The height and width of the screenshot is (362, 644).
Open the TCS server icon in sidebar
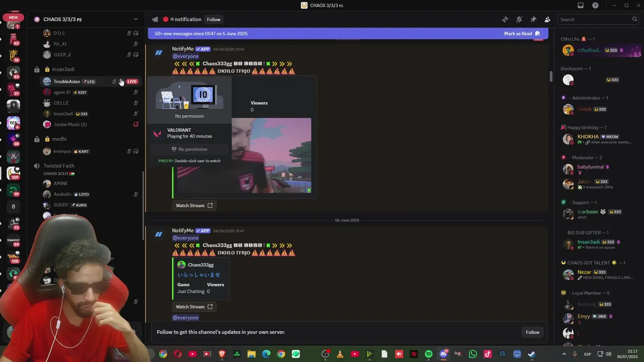coord(14,123)
